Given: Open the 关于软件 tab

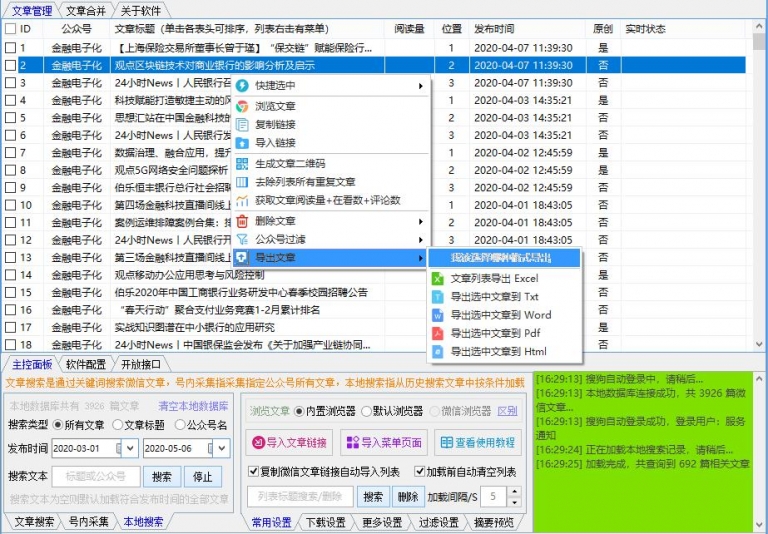Looking at the screenshot, I should [141, 10].
